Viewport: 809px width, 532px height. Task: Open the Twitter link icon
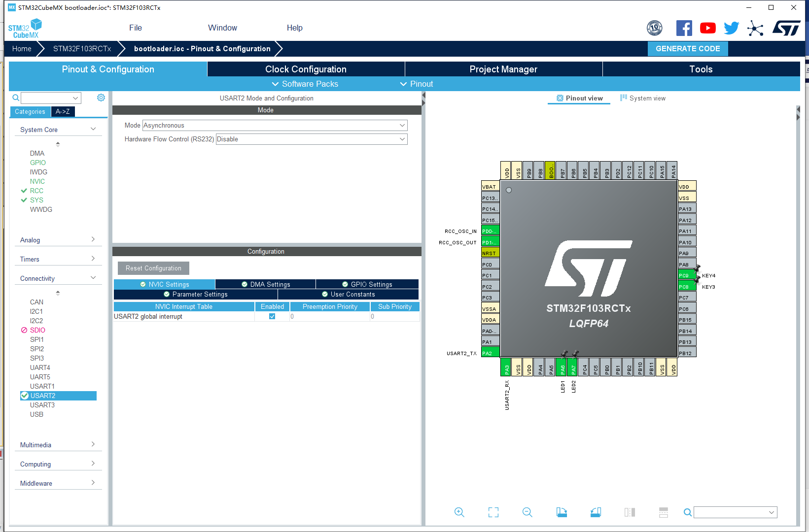(x=732, y=28)
